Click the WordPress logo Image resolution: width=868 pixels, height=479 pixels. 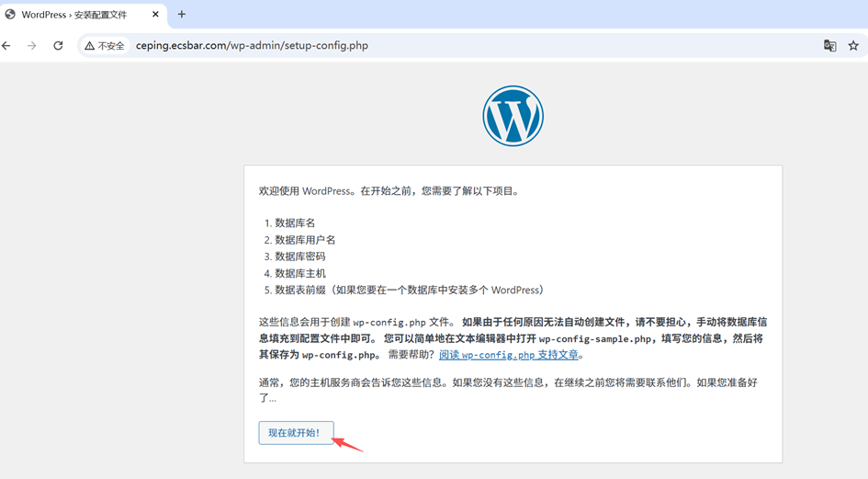(x=513, y=116)
